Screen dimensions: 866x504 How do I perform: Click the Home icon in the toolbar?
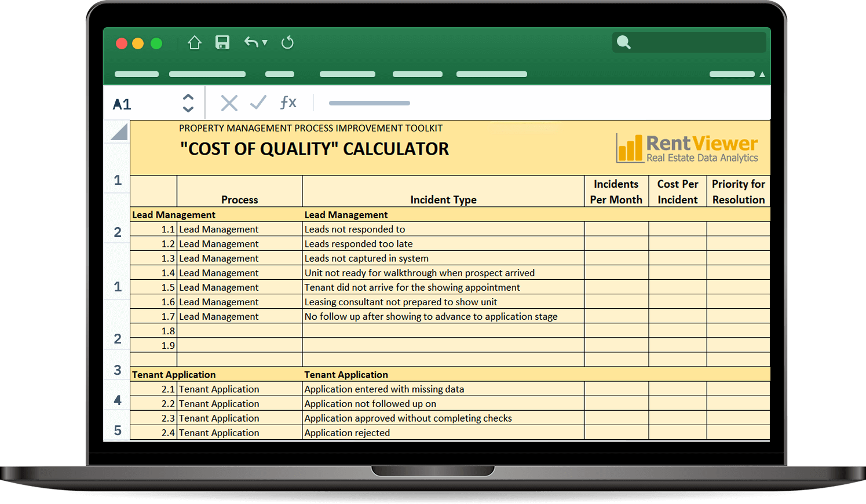click(195, 43)
